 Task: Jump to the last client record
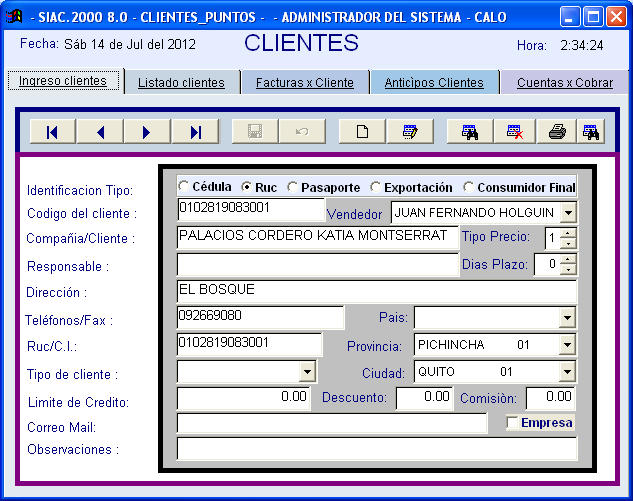tap(195, 132)
